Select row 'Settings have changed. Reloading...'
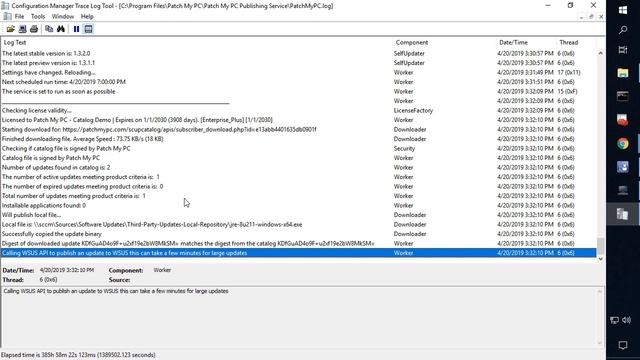The image size is (640, 360). [x=298, y=72]
